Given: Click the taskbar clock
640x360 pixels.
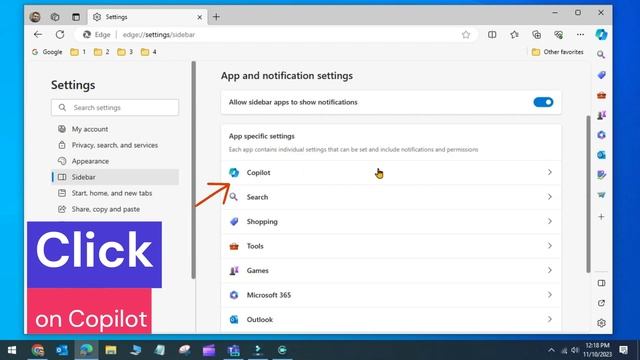Looking at the screenshot, I should (x=598, y=350).
